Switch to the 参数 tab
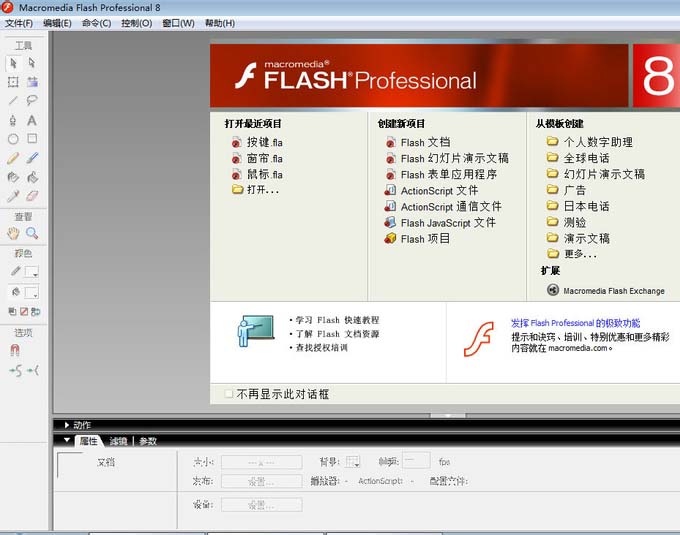The height and width of the screenshot is (535, 680). pos(148,441)
